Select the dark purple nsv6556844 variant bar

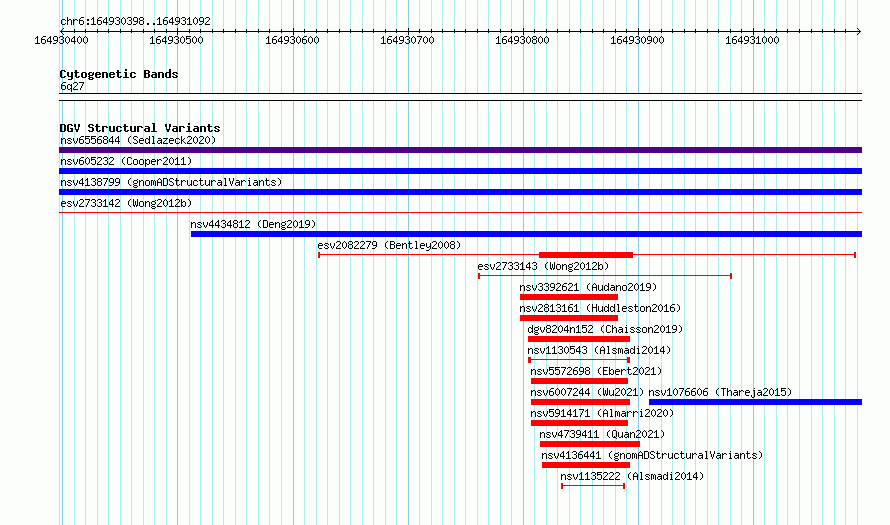[x=460, y=150]
